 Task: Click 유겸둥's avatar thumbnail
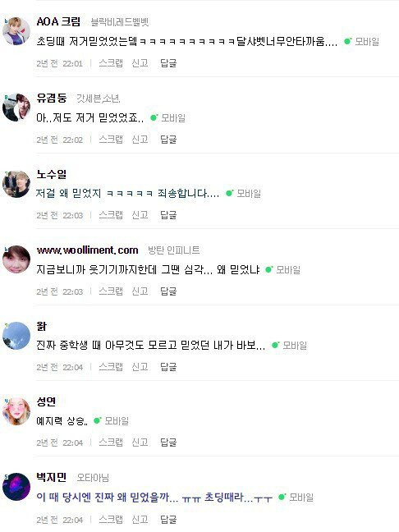tap(16, 108)
